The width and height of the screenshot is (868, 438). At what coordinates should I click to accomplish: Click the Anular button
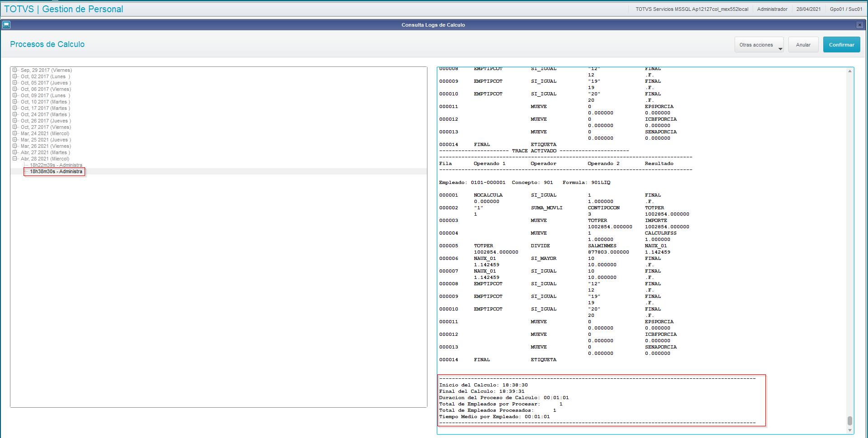coord(803,45)
